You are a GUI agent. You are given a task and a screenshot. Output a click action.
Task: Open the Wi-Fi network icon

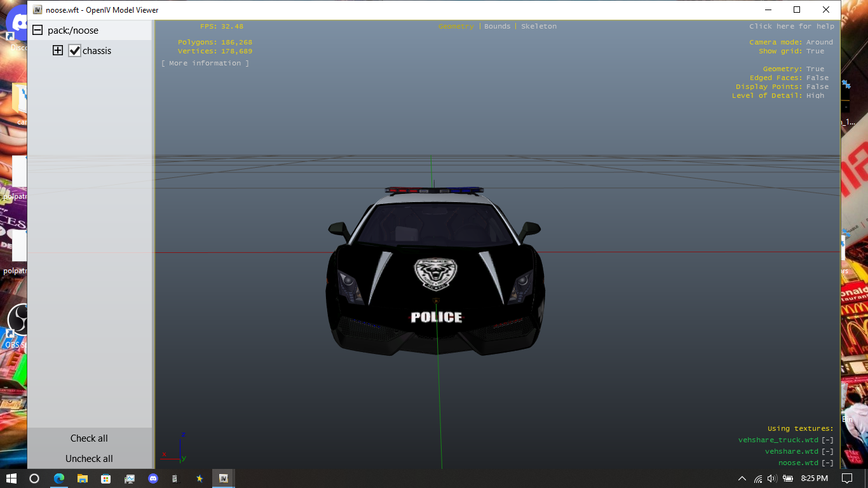[757, 478]
